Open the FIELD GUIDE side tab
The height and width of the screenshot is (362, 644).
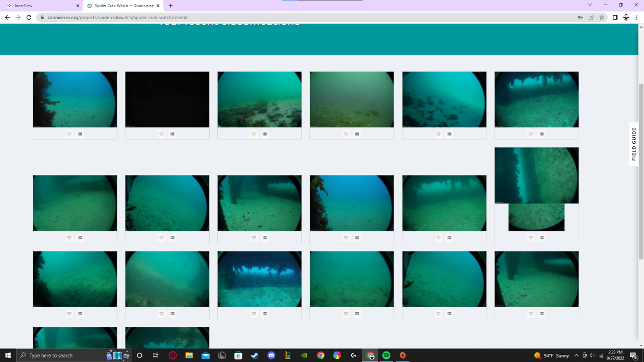tap(634, 144)
